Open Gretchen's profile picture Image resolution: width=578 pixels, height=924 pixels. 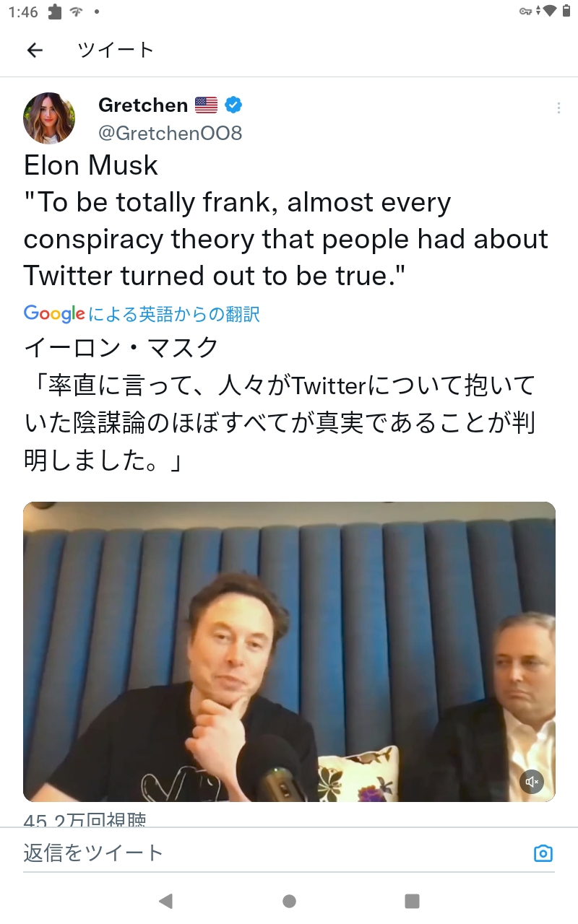[x=49, y=118]
